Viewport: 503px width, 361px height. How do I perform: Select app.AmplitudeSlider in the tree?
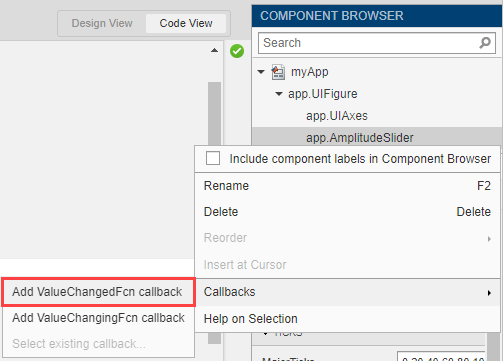point(360,138)
